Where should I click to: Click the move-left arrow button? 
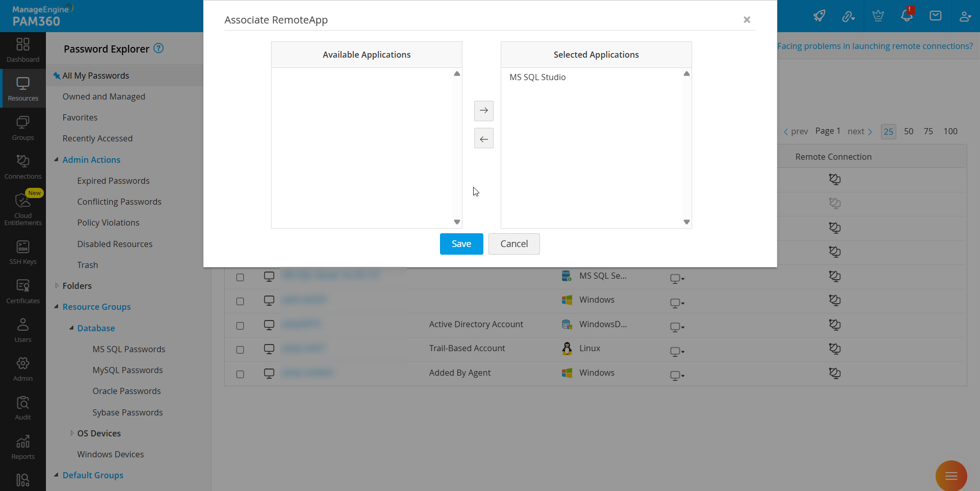pos(483,139)
